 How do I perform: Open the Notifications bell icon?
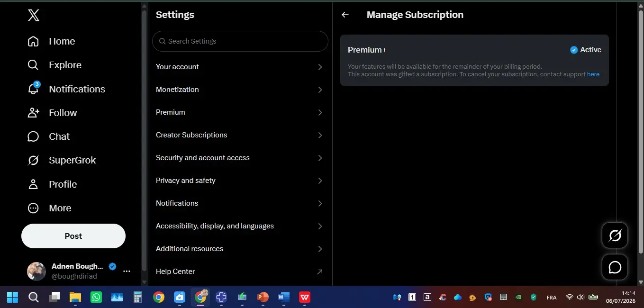pyautogui.click(x=33, y=89)
